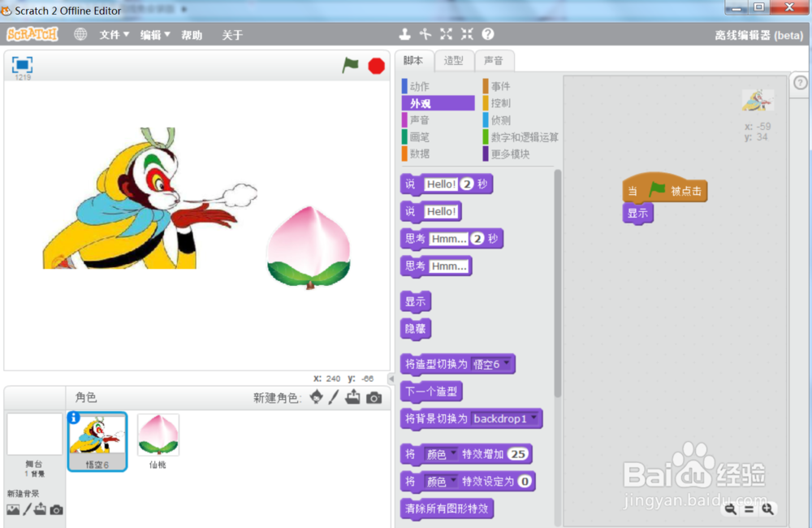The image size is (812, 528).
Task: Create new sprite from camera
Action: [x=374, y=398]
